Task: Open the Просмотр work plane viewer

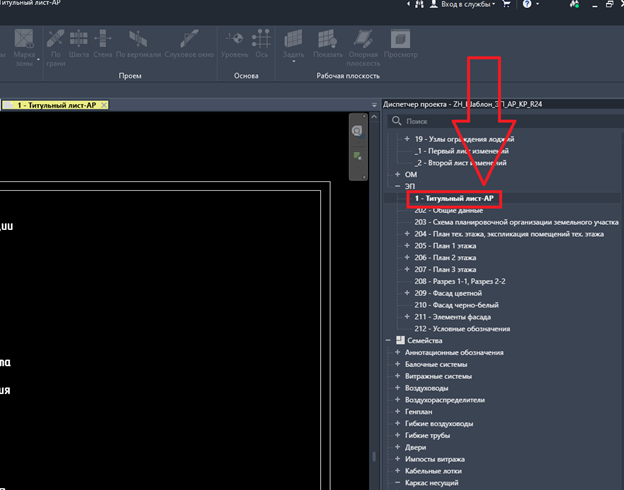Action: [400, 44]
